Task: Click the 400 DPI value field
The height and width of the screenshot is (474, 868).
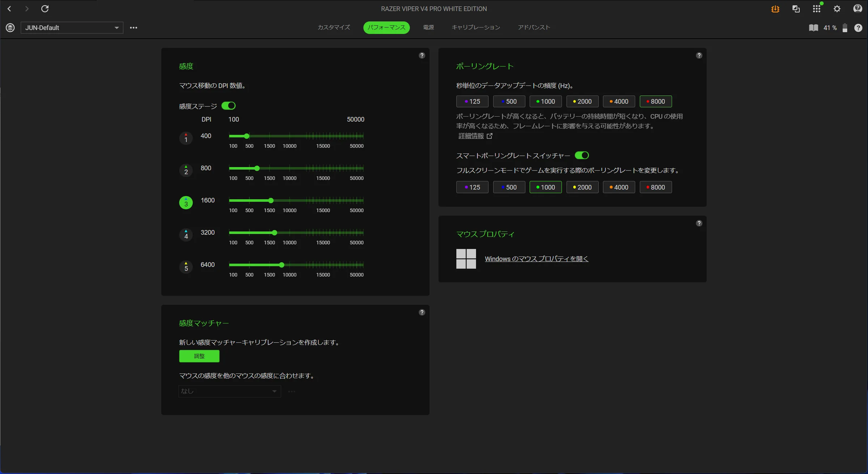Action: point(206,136)
